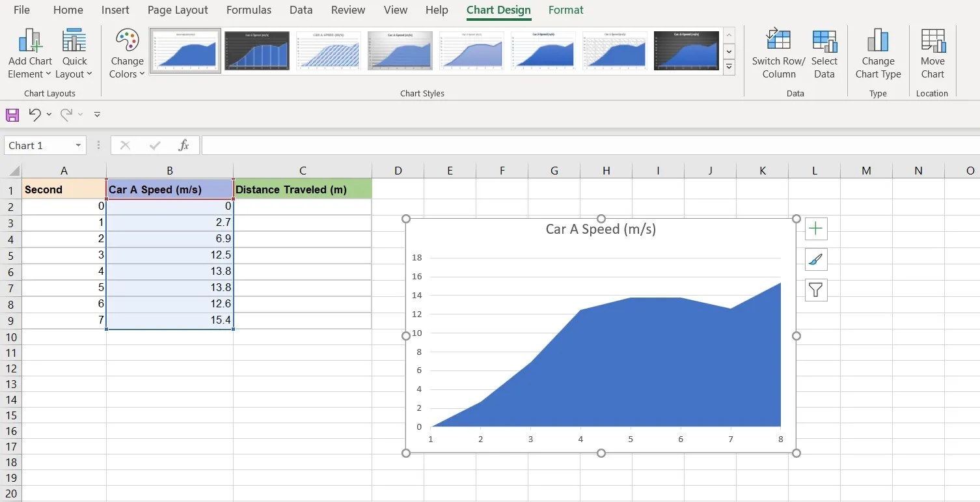Viewport: 980px width, 502px height.
Task: Undo the last action
Action: point(36,115)
